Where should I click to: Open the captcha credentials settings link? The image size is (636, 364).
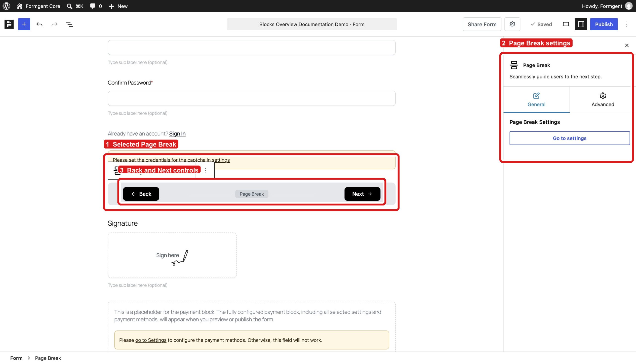click(221, 160)
